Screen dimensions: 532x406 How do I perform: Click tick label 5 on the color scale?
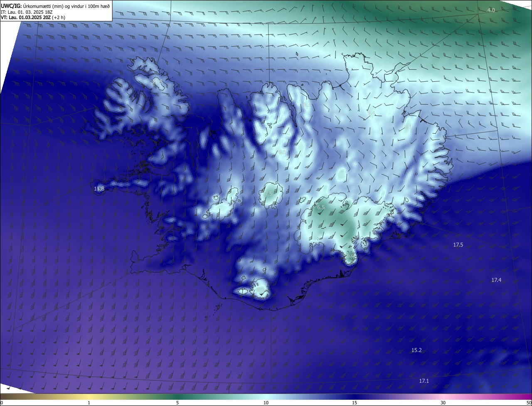click(x=177, y=403)
